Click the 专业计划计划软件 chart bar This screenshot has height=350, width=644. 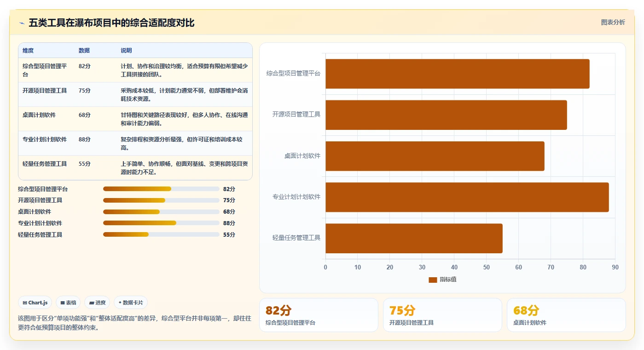pyautogui.click(x=467, y=197)
